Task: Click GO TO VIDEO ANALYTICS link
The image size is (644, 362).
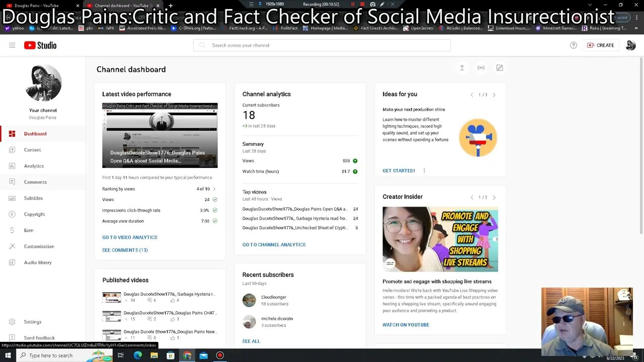Action: (x=130, y=237)
